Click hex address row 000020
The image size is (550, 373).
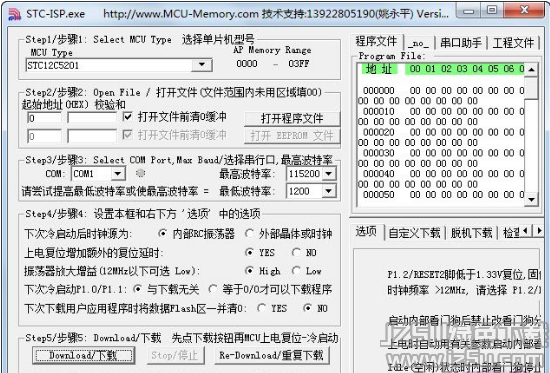pyautogui.click(x=379, y=132)
